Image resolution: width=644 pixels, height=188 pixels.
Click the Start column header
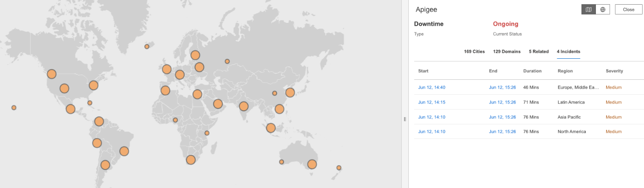[x=423, y=71]
